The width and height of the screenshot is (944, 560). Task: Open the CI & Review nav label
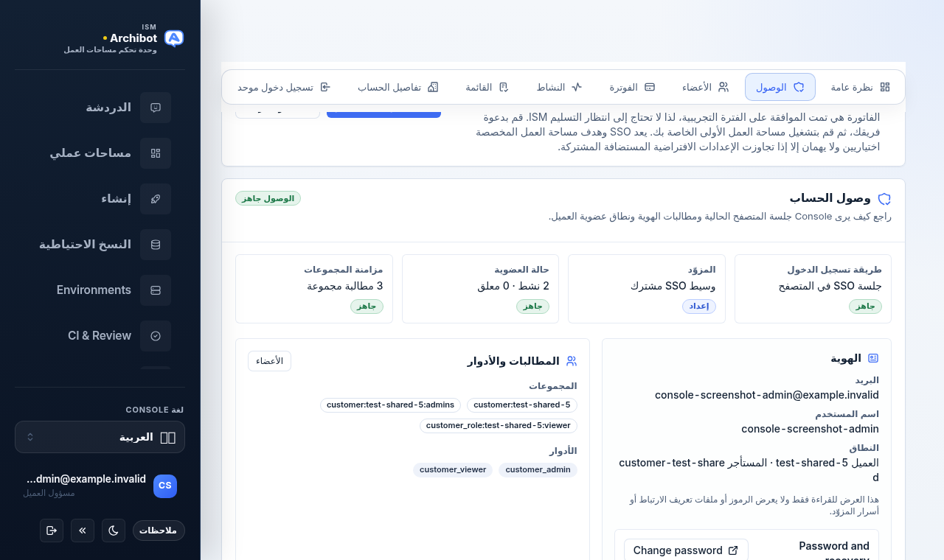(100, 336)
